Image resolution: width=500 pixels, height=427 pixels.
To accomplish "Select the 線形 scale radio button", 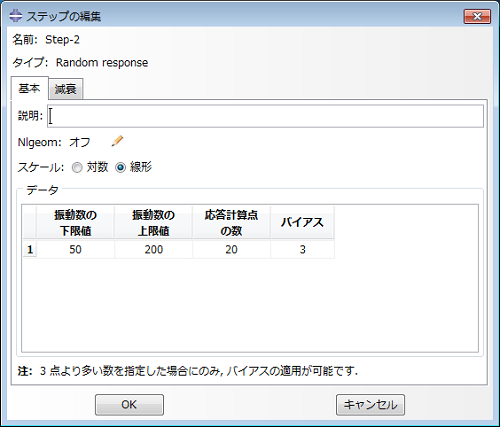I will pos(120,167).
